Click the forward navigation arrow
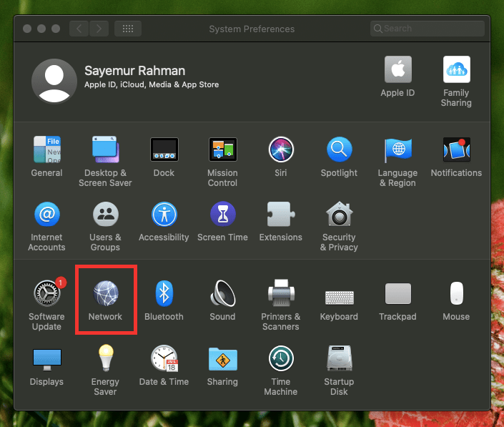Screen dimensions: 504x427 tap(99, 29)
